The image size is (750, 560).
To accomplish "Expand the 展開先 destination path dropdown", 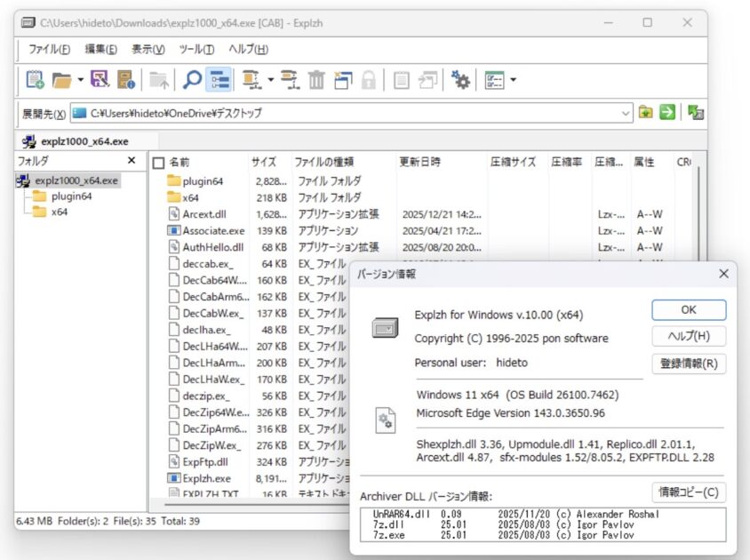I will 624,113.
